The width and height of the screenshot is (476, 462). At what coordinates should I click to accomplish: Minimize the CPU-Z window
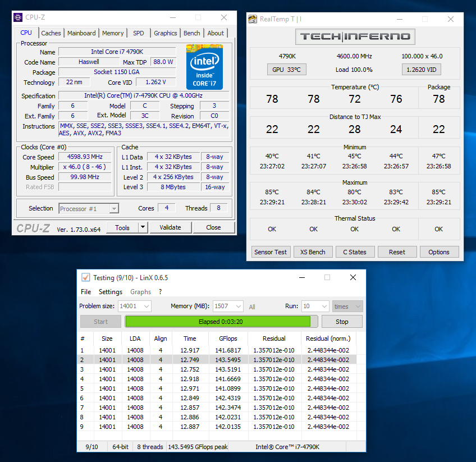tap(173, 17)
